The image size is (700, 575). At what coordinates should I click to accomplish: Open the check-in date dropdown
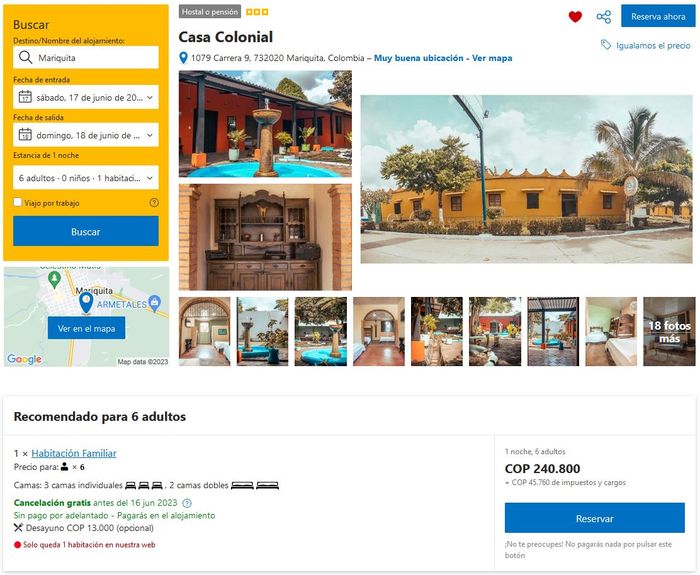[86, 97]
